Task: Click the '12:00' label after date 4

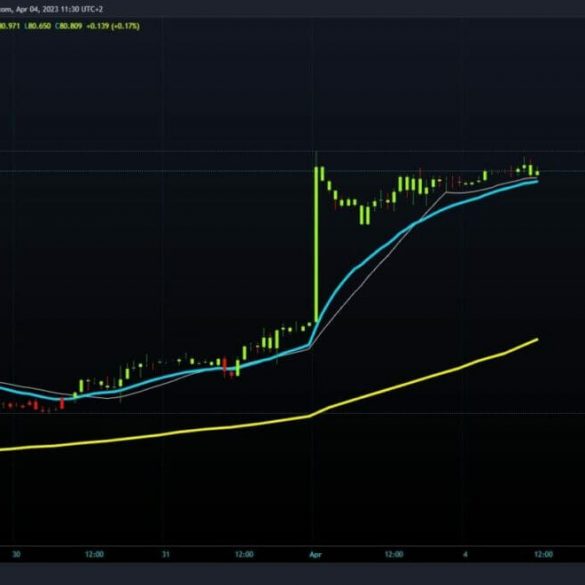Action: (x=544, y=554)
